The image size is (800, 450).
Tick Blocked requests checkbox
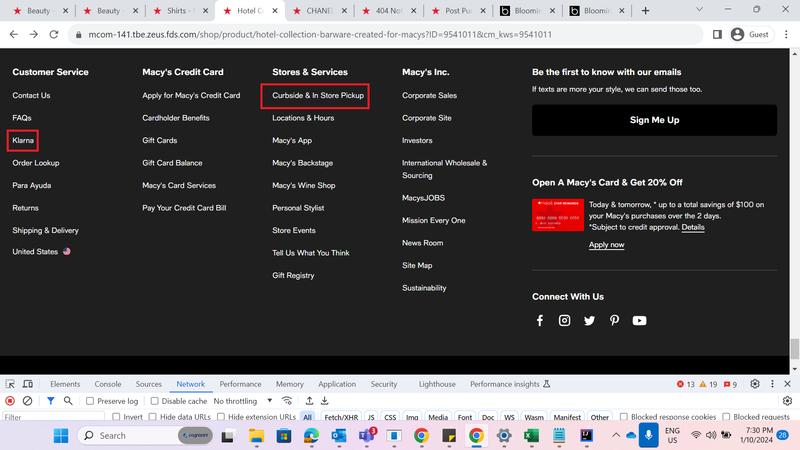[x=726, y=417]
